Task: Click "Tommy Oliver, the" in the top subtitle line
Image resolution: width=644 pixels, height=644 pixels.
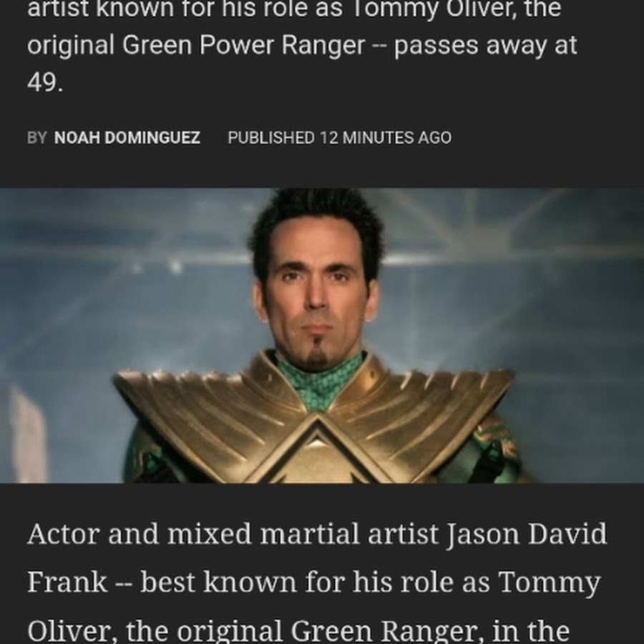Action: coord(455,9)
